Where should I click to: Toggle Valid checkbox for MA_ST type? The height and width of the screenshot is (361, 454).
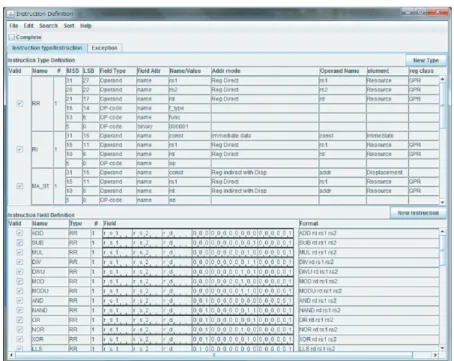[x=20, y=186]
